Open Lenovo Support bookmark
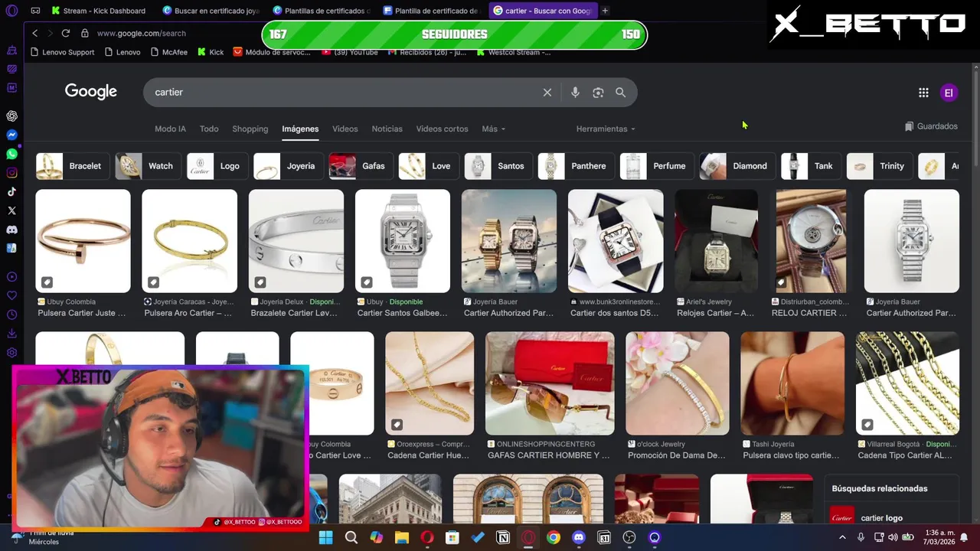 (62, 52)
